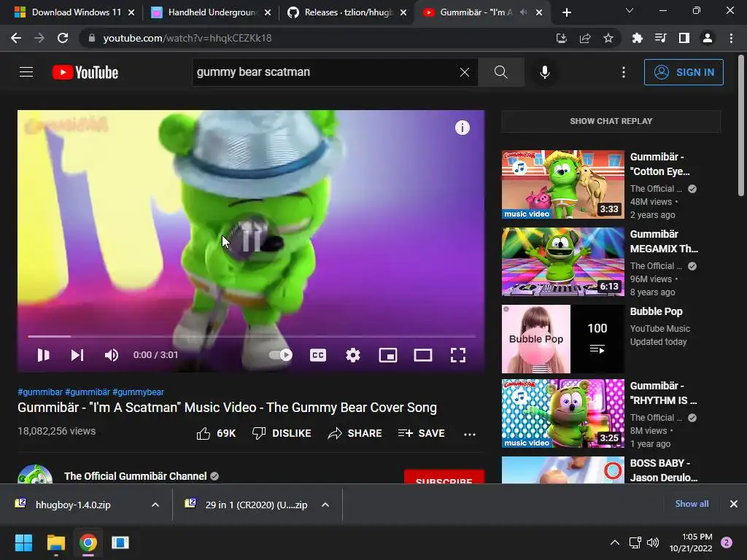The width and height of the screenshot is (747, 560).
Task: Open YouTube settings three-dot menu
Action: [x=624, y=72]
